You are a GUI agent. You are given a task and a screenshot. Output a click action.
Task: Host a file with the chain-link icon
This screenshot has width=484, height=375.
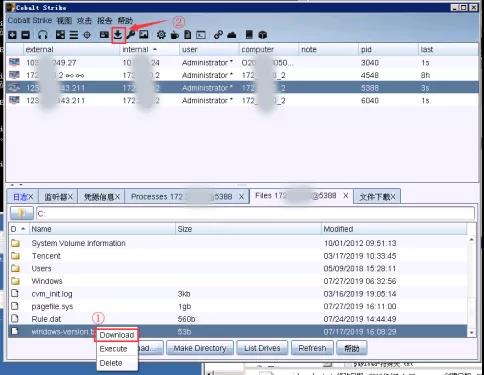click(218, 35)
